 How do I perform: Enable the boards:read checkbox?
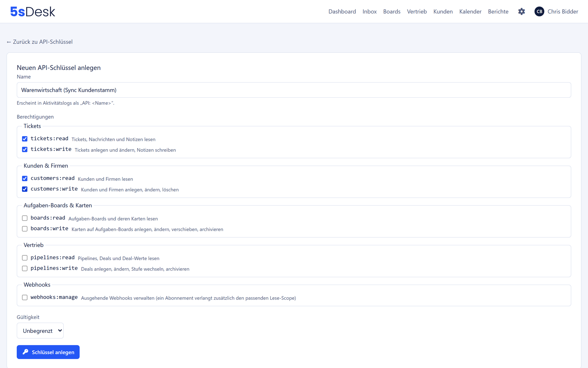[25, 218]
